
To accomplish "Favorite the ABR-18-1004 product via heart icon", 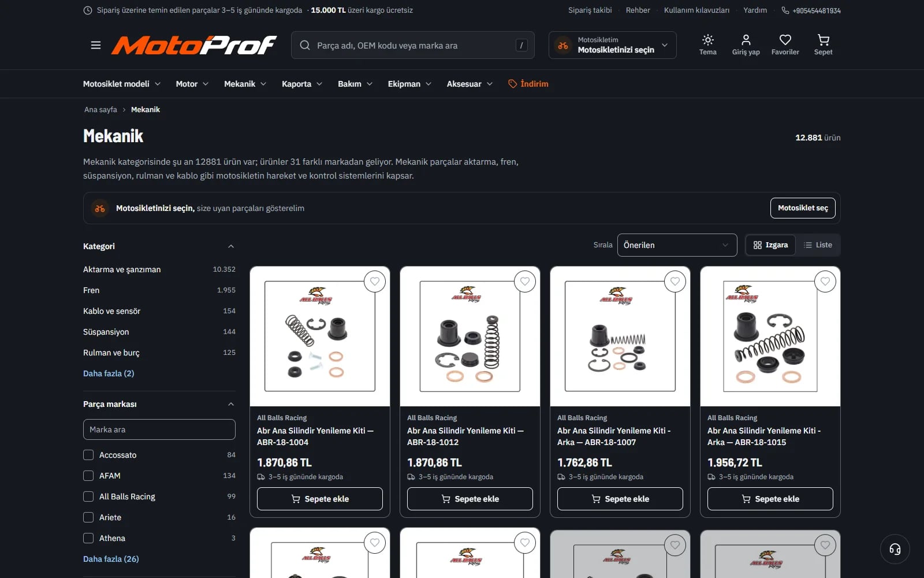I will point(375,281).
